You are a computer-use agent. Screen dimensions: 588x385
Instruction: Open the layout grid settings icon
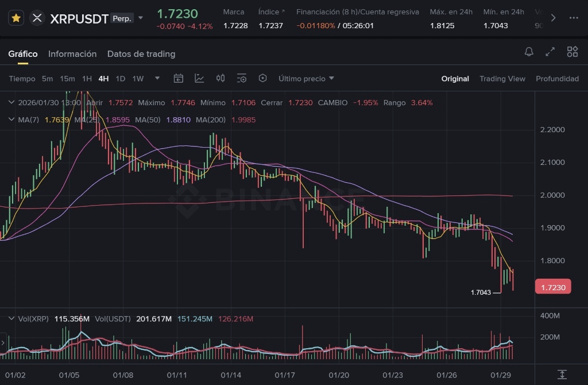[572, 52]
